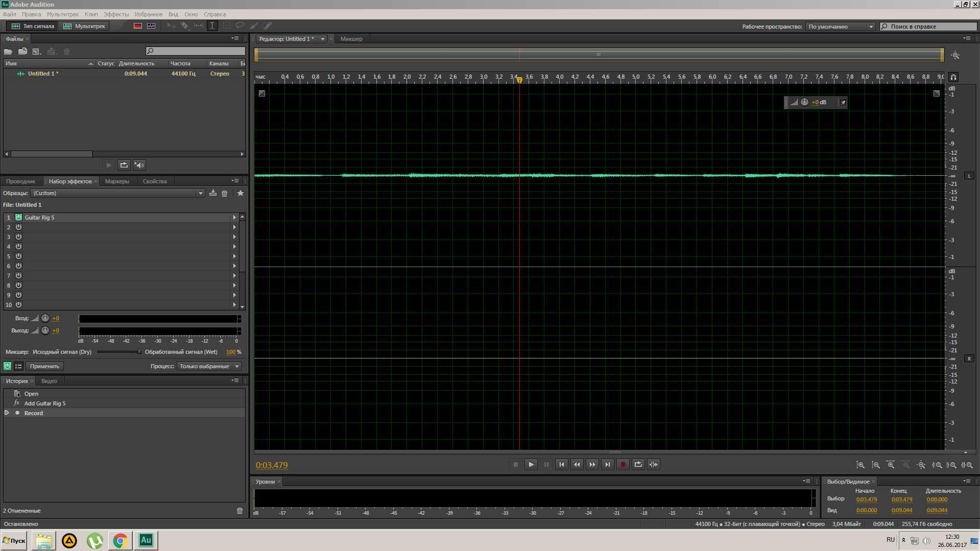
Task: Open the Эффекты menu
Action: click(x=116, y=14)
